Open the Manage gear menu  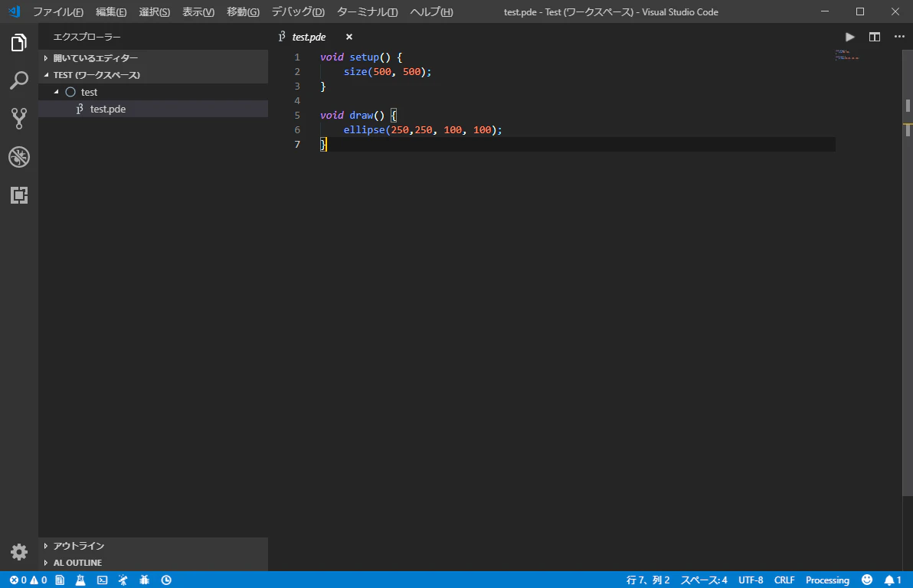[18, 551]
